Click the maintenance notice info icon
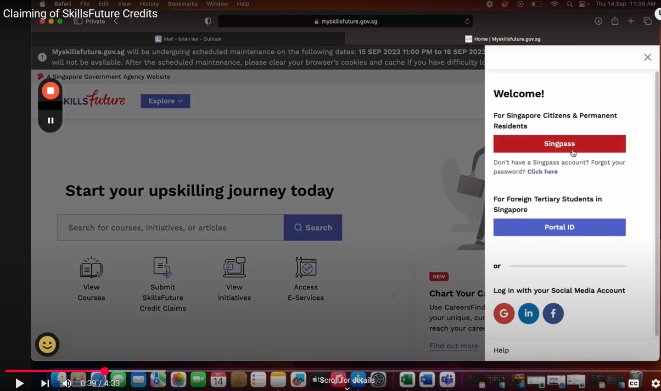 click(42, 57)
